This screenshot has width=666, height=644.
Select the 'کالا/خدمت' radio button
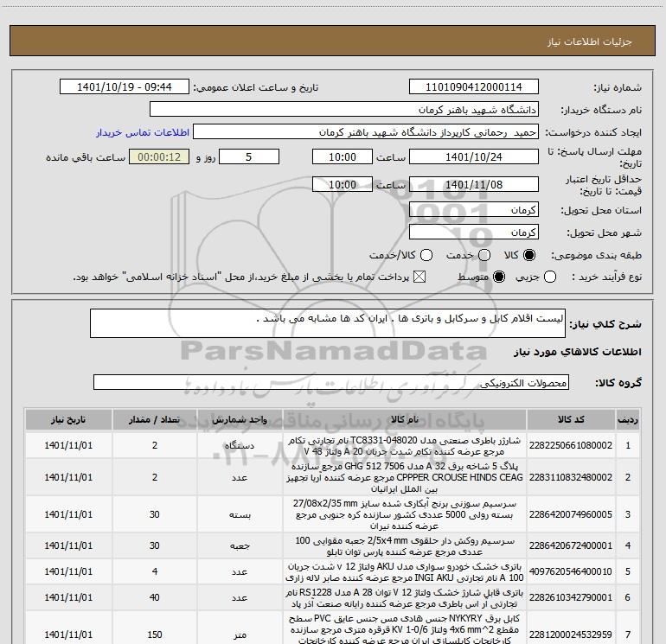[x=426, y=255]
